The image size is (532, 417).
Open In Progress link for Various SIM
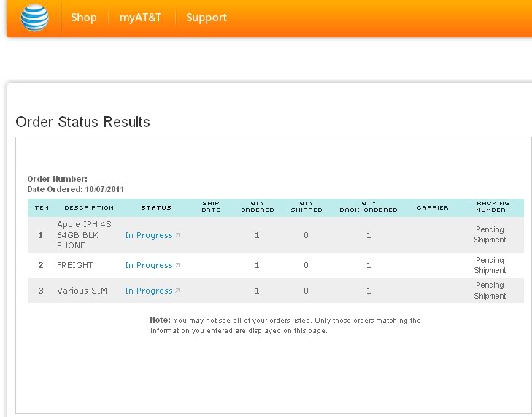[149, 291]
